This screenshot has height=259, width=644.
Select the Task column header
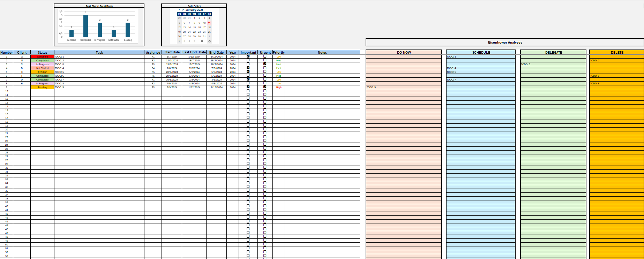pyautogui.click(x=99, y=53)
